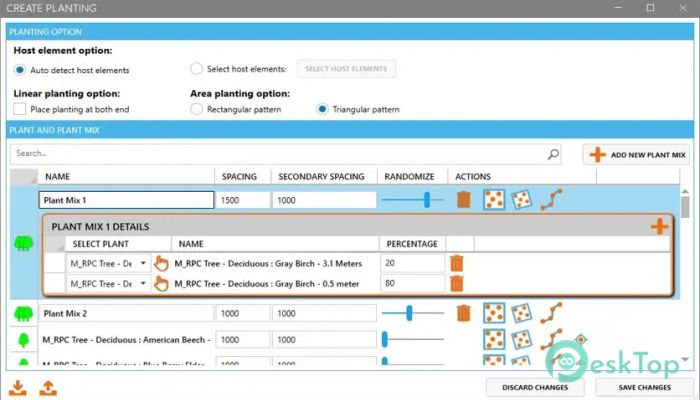Screen dimensions: 700x400
Task: Click the SPACING column header
Action: pos(239,177)
